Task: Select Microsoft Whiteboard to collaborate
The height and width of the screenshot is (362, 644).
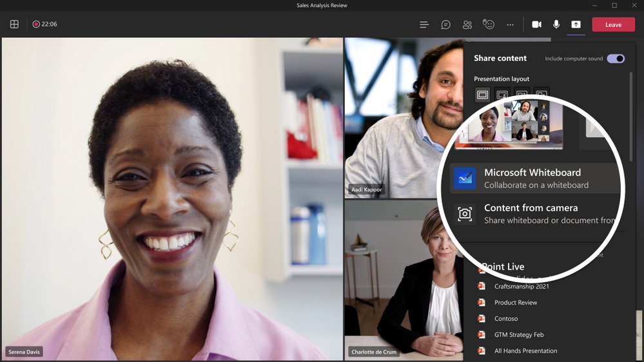Action: (532, 178)
